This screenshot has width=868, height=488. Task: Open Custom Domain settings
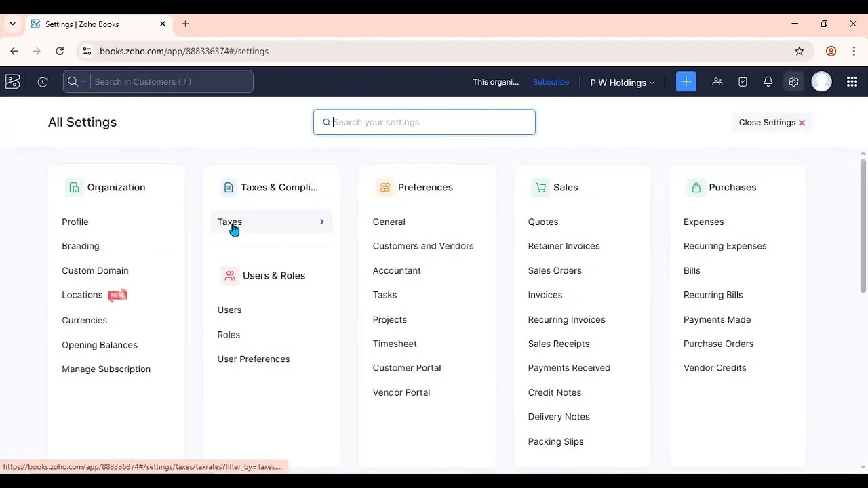click(95, 270)
